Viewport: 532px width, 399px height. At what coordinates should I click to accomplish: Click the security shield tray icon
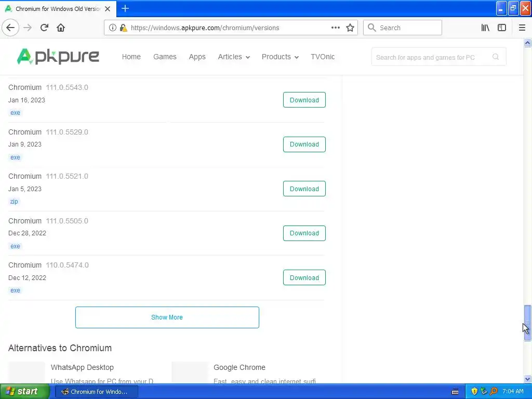click(x=474, y=392)
